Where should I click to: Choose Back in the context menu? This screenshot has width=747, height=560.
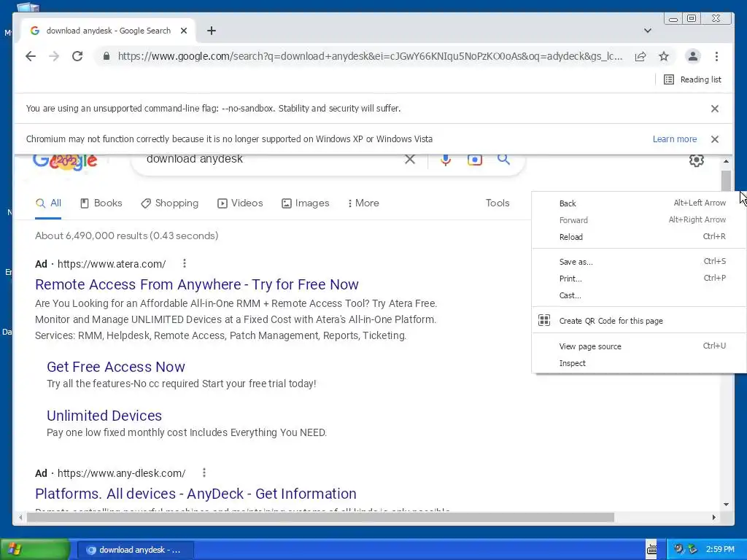[639, 203]
